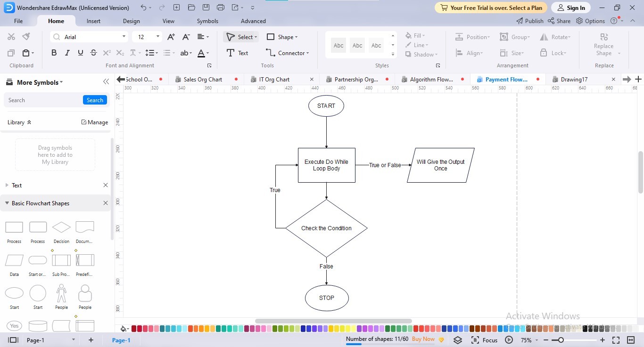Screen dimensions: 644x347
Task: Click the Layers icon in status bar
Action: click(x=458, y=340)
